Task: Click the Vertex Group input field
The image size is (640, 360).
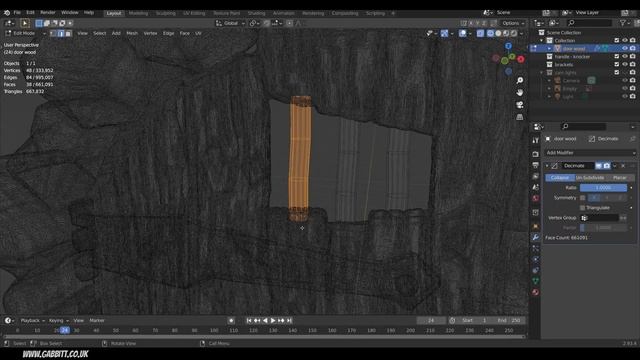Action: click(600, 218)
